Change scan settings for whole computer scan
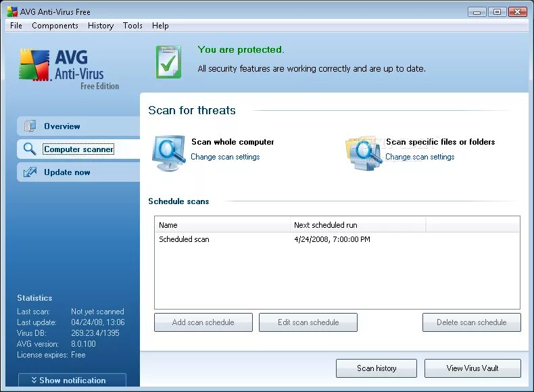 pos(225,157)
